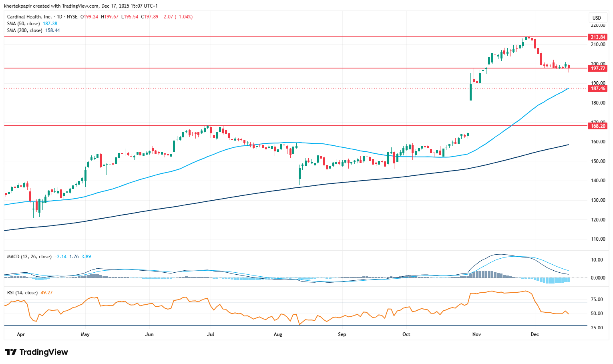Viewport: 613px width, 364px height.
Task: Click the 110.00 label on price axis
Action: (x=598, y=239)
